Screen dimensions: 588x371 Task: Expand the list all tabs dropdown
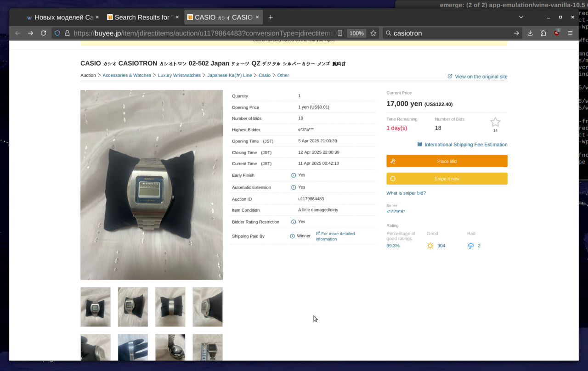(x=521, y=17)
